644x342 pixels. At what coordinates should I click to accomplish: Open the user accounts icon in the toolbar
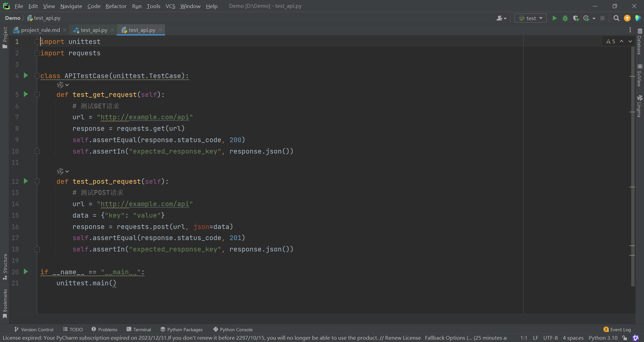[501, 18]
